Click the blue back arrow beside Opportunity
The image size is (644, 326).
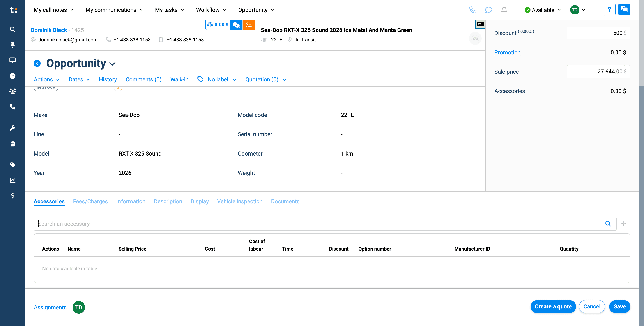37,63
